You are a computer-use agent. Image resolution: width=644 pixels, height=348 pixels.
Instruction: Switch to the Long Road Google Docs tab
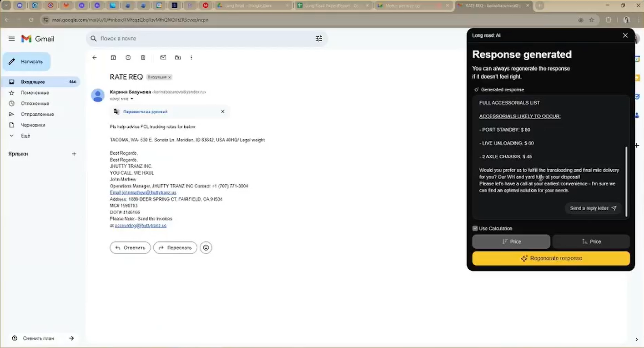pyautogui.click(x=252, y=6)
